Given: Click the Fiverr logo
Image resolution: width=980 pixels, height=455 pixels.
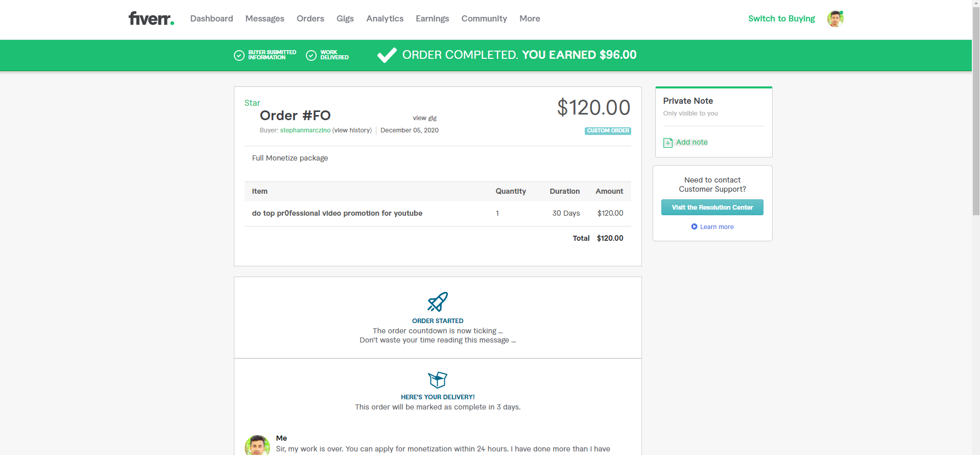Looking at the screenshot, I should tap(151, 19).
